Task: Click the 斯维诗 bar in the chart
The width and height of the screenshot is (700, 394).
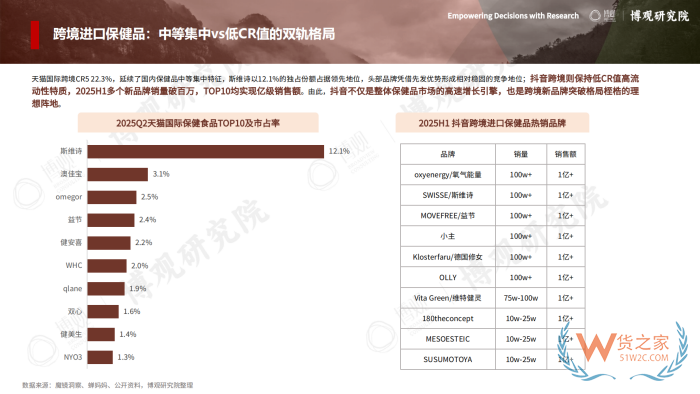Action: coord(206,151)
